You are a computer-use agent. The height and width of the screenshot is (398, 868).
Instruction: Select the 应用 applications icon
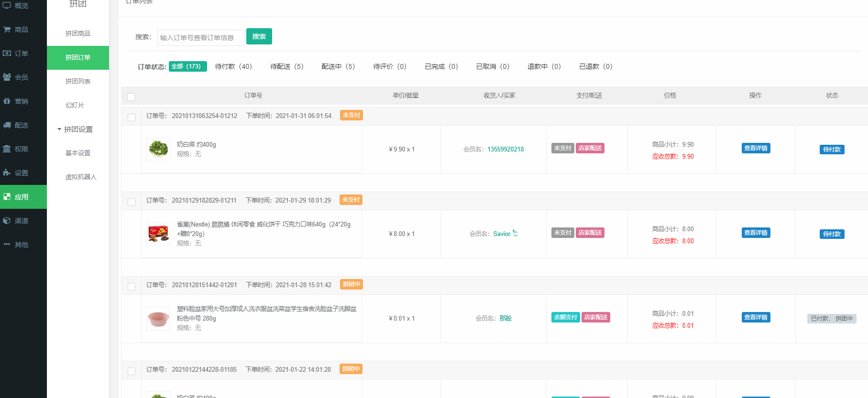tap(7, 196)
